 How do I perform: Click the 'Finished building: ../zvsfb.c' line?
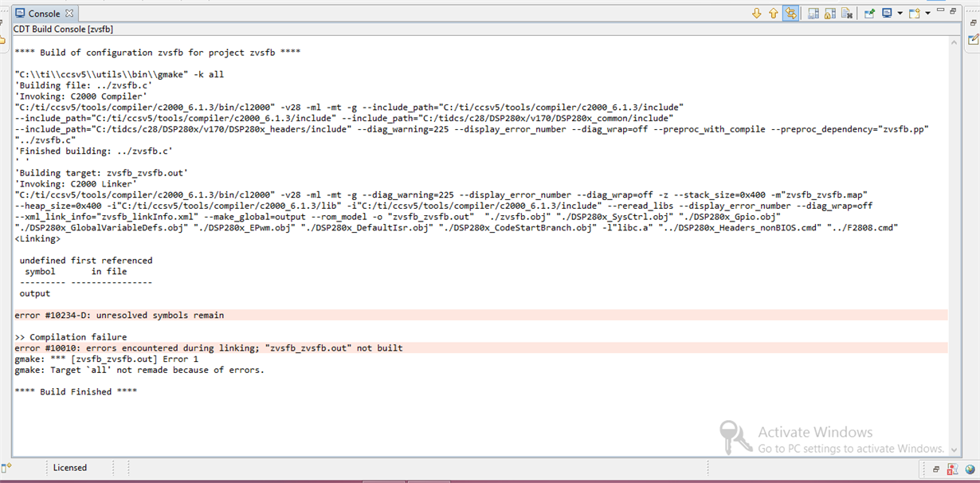pyautogui.click(x=94, y=151)
